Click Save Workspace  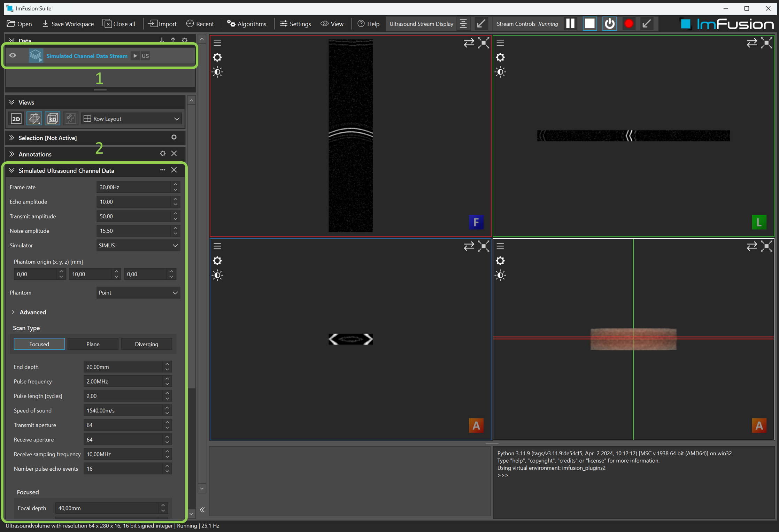pyautogui.click(x=68, y=24)
